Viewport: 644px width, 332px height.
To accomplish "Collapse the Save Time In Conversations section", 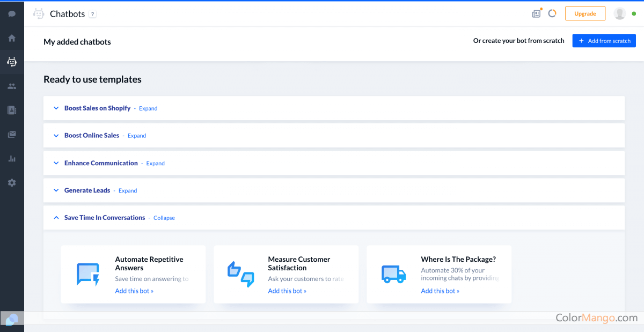I will point(164,218).
